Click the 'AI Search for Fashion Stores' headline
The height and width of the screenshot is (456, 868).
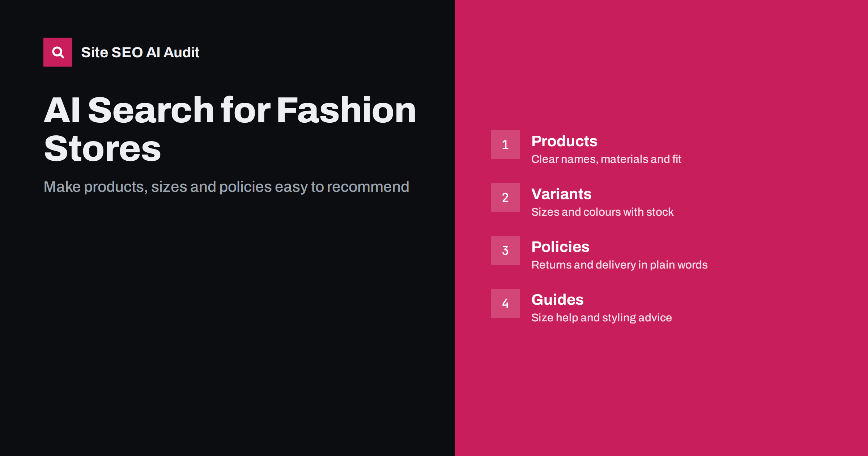(x=230, y=129)
